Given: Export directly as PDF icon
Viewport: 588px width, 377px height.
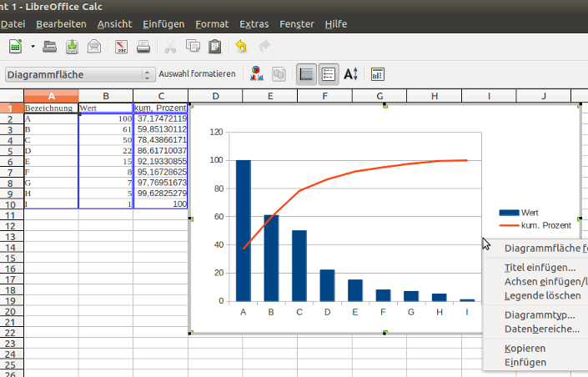Looking at the screenshot, I should pyautogui.click(x=121, y=46).
